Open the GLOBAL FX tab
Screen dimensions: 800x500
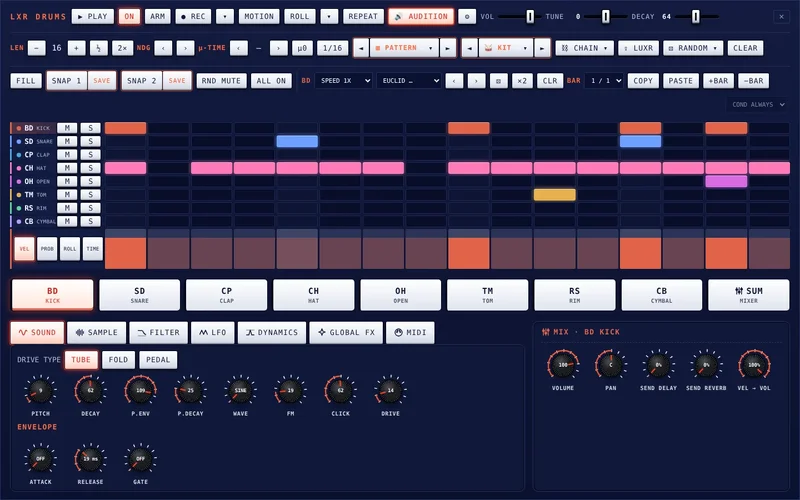[x=346, y=333]
